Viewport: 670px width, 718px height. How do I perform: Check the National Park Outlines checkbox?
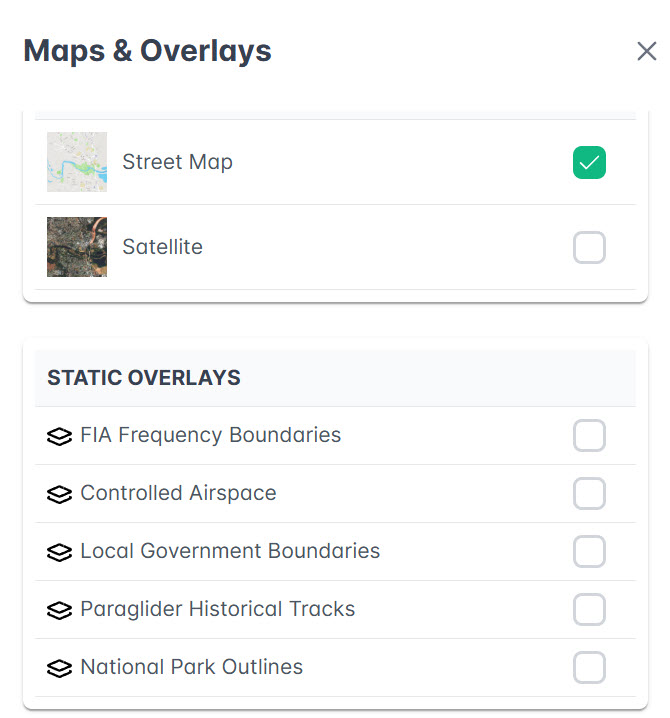point(589,667)
